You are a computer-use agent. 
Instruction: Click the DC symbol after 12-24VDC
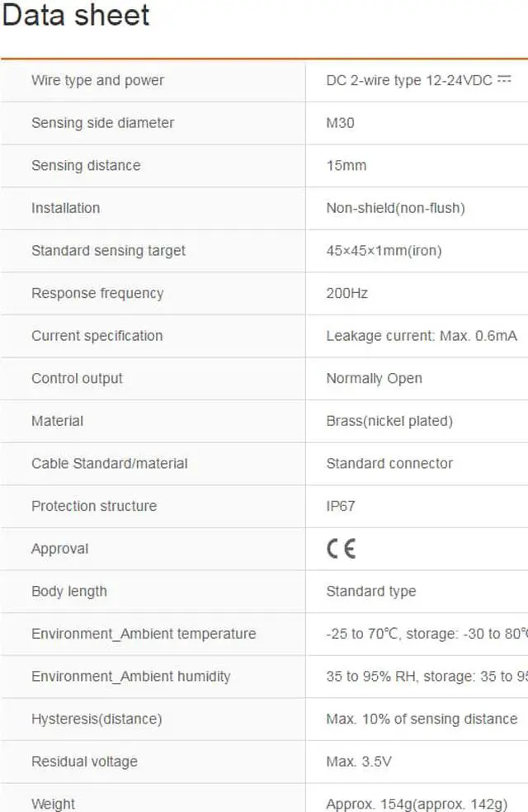(x=505, y=79)
